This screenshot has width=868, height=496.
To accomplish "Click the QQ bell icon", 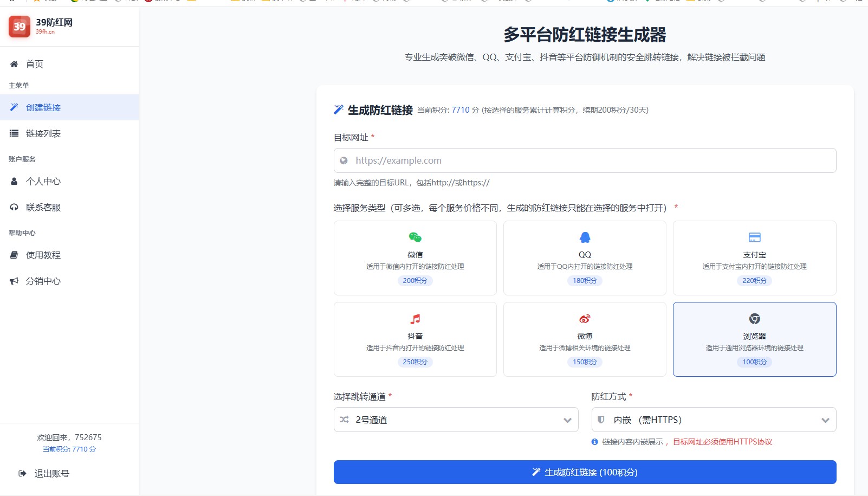I will tap(585, 237).
